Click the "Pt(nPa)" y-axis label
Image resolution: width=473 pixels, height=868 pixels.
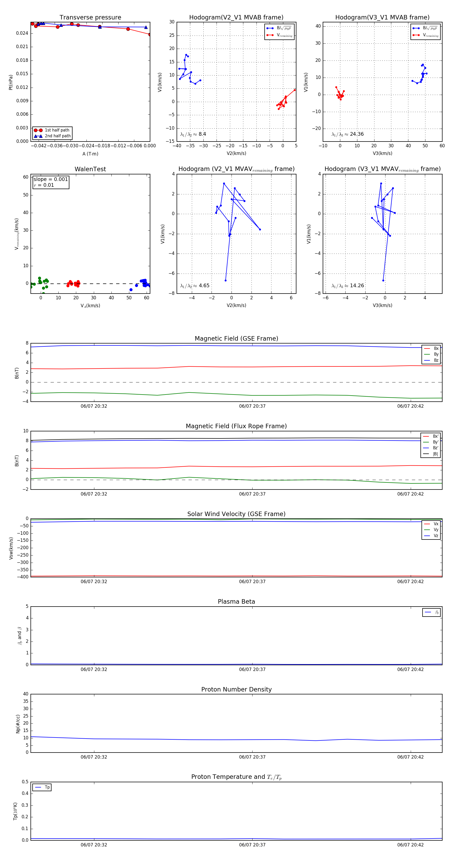11,82
